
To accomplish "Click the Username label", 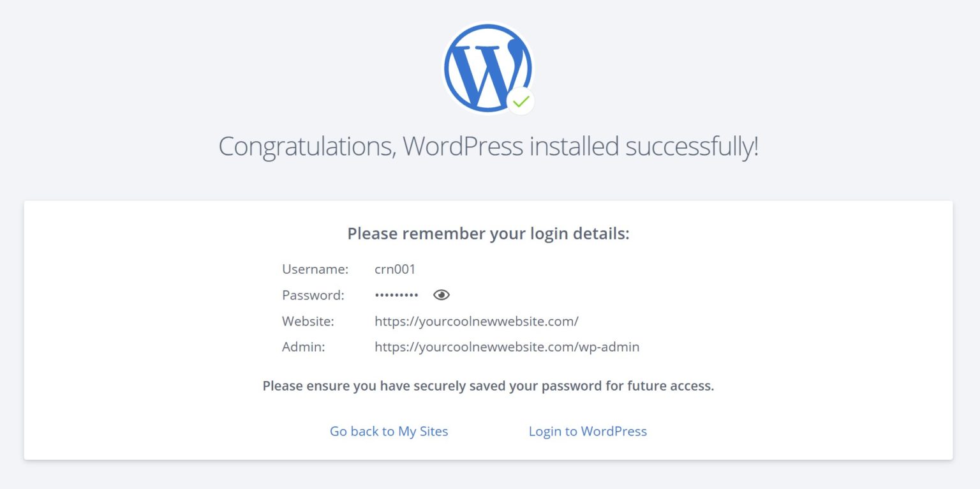I will pyautogui.click(x=315, y=269).
